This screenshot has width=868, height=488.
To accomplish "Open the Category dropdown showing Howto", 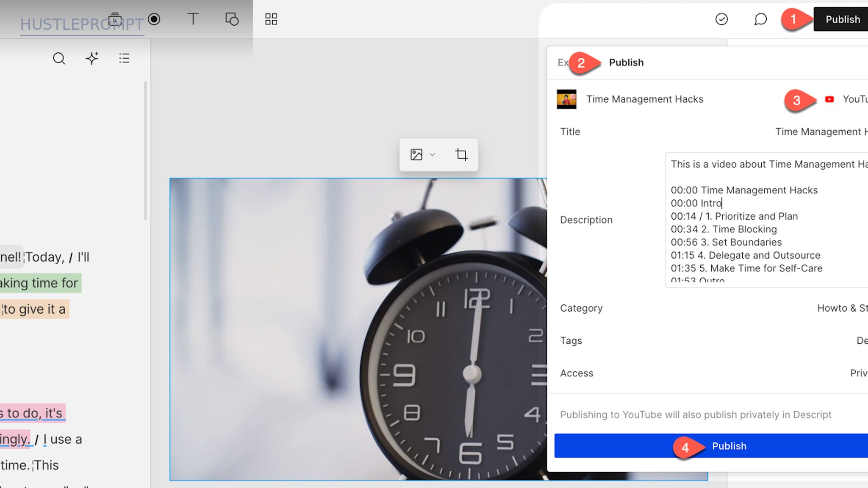I will tap(842, 308).
